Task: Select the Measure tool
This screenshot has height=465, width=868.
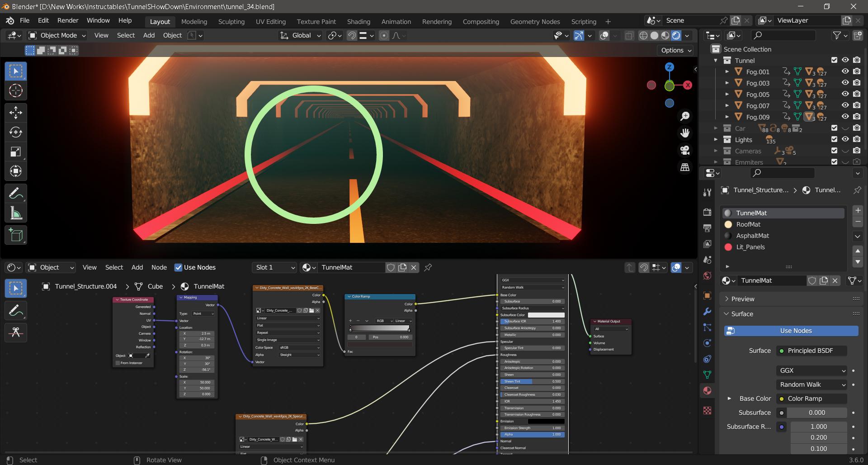Action: click(16, 213)
